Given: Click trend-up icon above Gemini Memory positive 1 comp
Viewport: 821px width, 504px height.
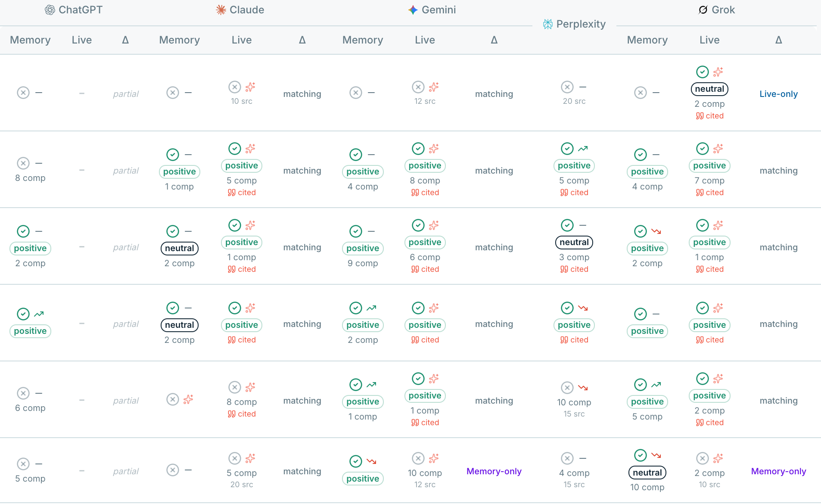Looking at the screenshot, I should [371, 385].
